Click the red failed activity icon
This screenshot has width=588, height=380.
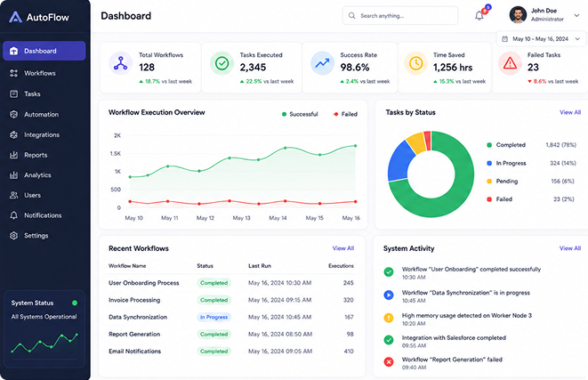(x=389, y=362)
